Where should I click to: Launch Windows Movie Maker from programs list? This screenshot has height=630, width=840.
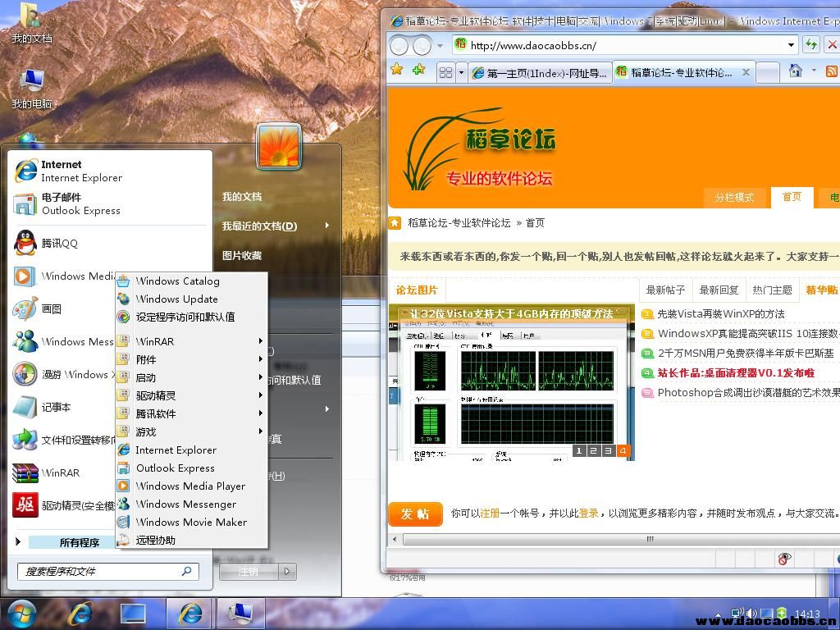point(190,522)
